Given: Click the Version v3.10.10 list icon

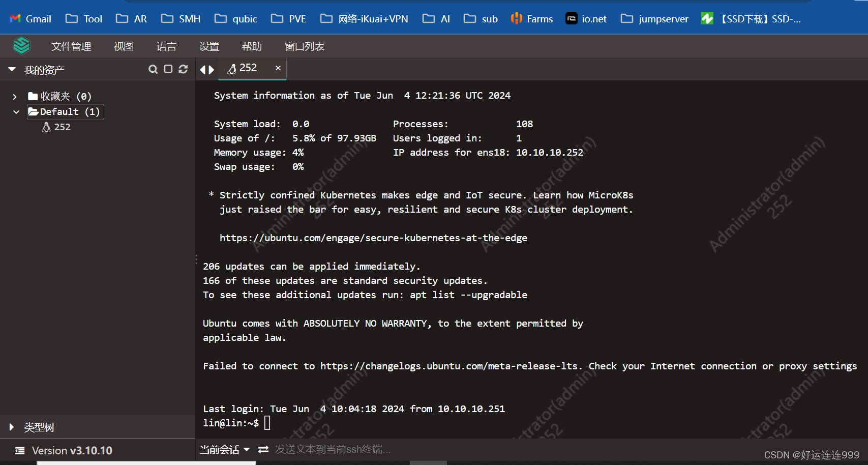Looking at the screenshot, I should pyautogui.click(x=20, y=451).
